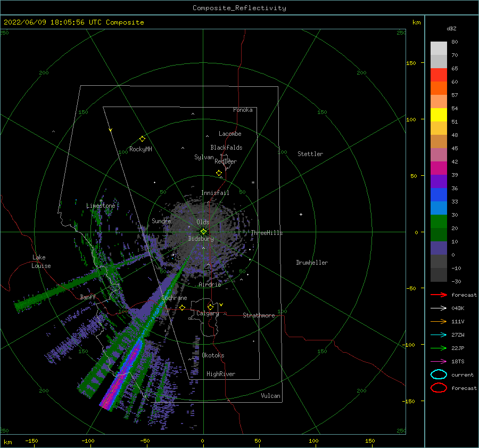This screenshot has height=448, width=479.
Task: Click the dBZ legend heading
Action: (451, 28)
